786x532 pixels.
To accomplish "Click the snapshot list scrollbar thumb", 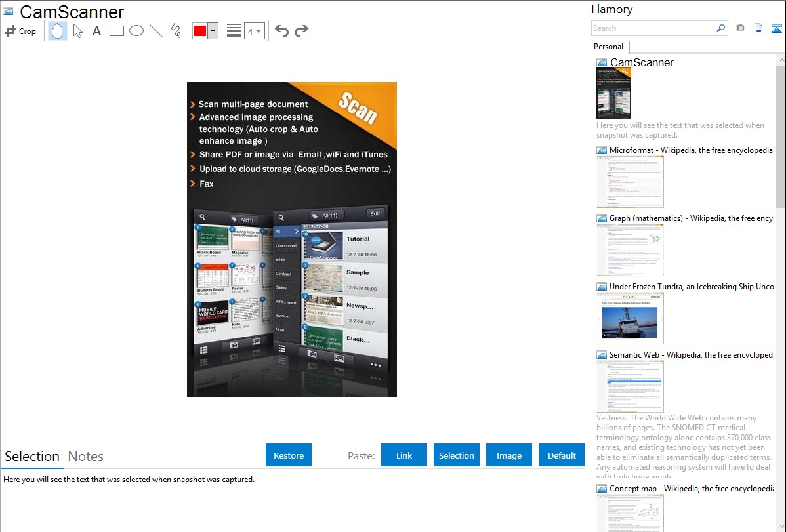I will [x=781, y=135].
